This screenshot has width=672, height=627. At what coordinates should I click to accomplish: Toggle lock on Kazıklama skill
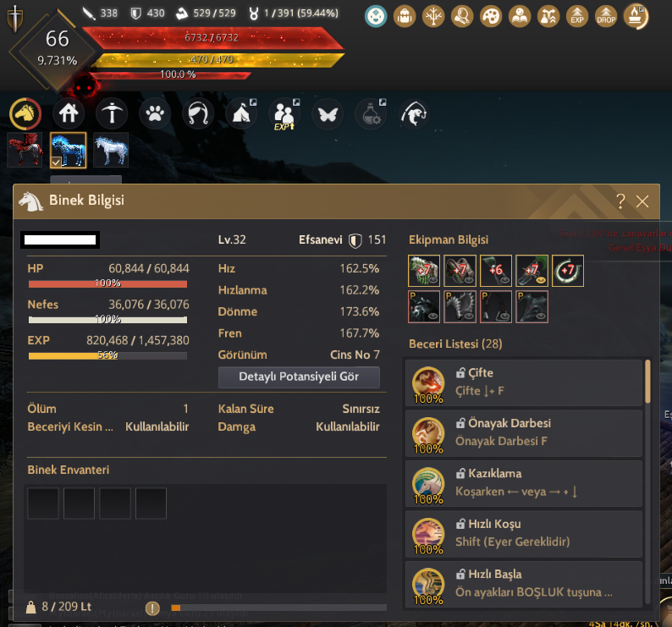(x=460, y=474)
